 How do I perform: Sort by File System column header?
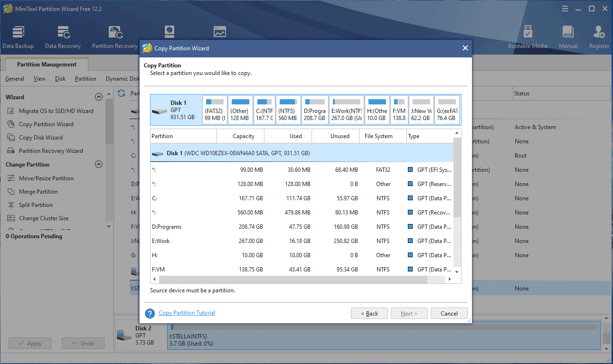(383, 136)
